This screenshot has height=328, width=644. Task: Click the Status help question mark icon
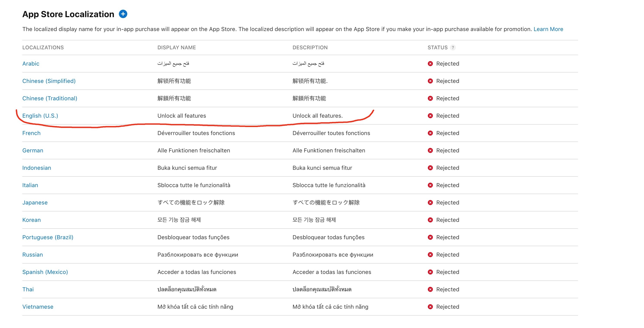coord(453,48)
